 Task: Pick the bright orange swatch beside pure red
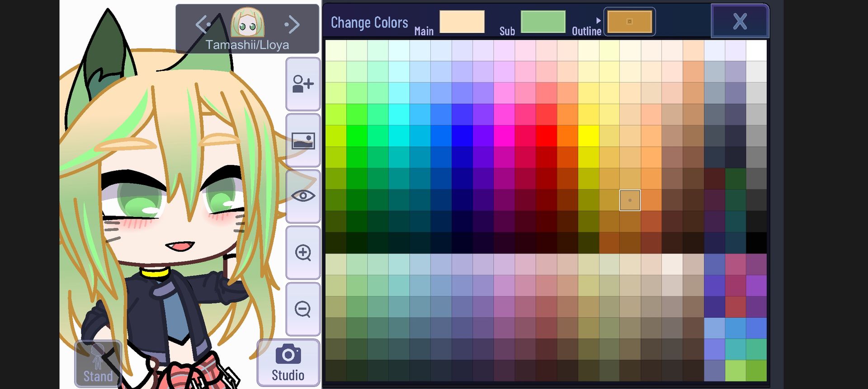(567, 136)
